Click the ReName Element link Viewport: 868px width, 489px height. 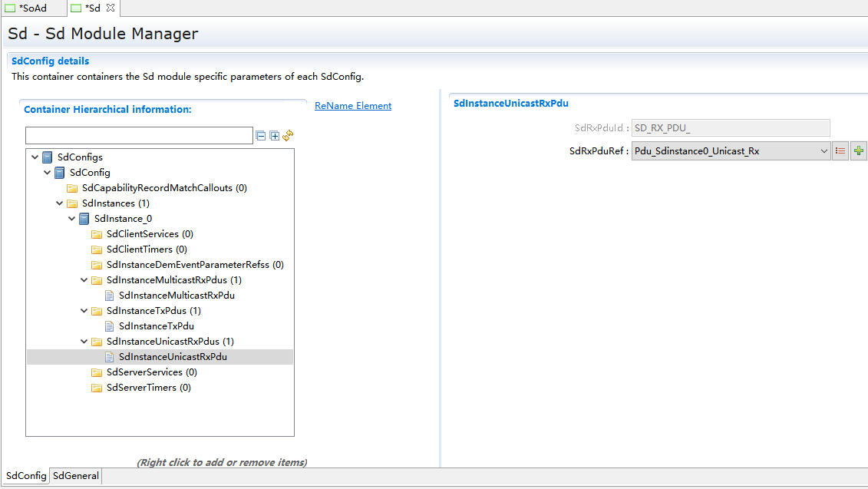[353, 106]
